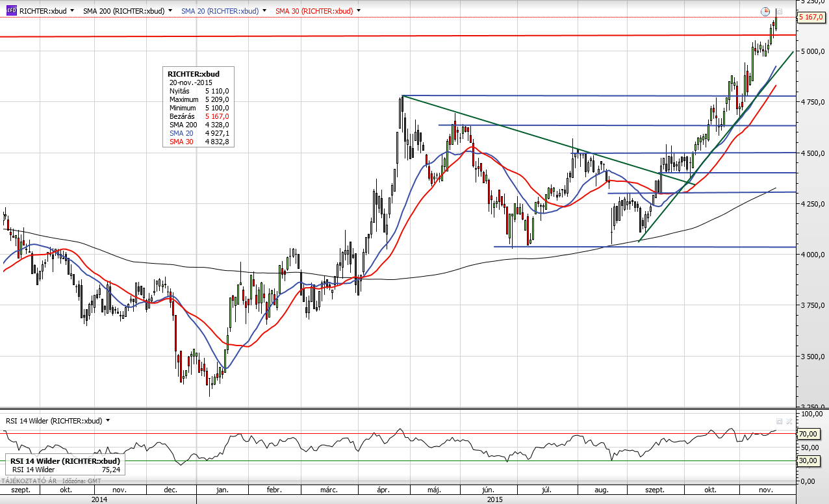Open the red SMA 30 indicator dropdown
The height and width of the screenshot is (504, 829).
coord(359,11)
